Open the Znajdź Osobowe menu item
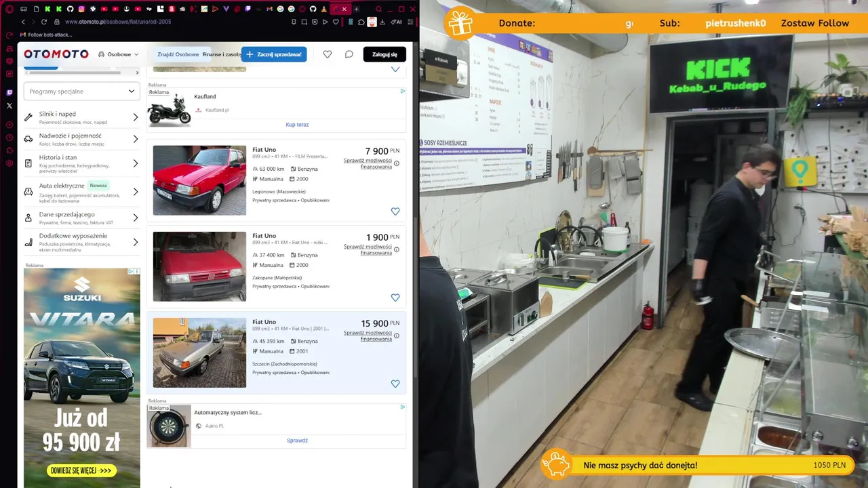This screenshot has height=488, width=868. pos(178,54)
